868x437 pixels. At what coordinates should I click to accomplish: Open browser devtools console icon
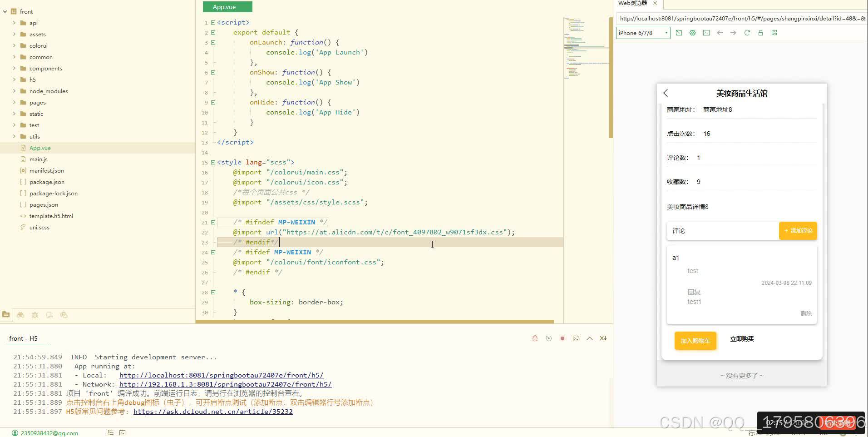click(x=706, y=33)
